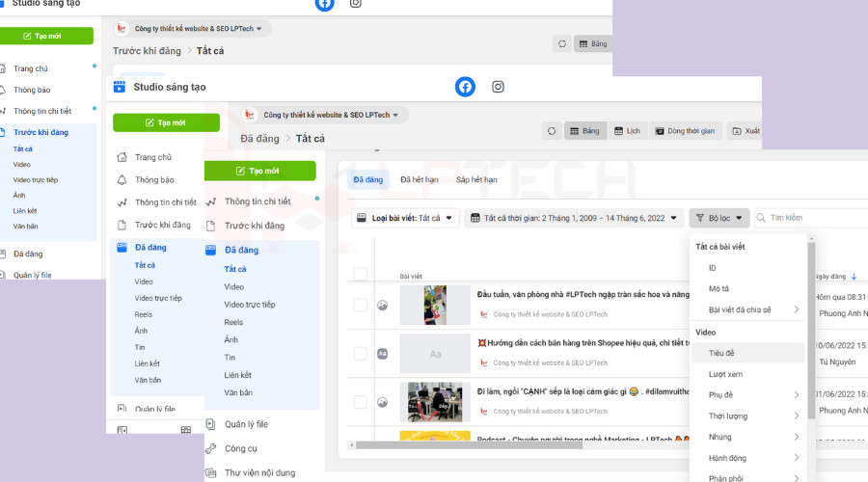
Task: Select the checkbox for the 'Đi làm, ngồi CẠNH sếp' post
Action: [x=361, y=401]
